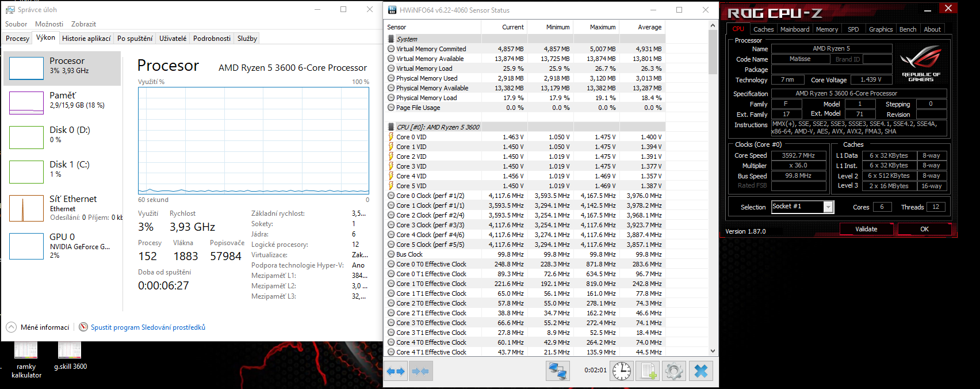Open the Možnosti menu

(x=49, y=24)
